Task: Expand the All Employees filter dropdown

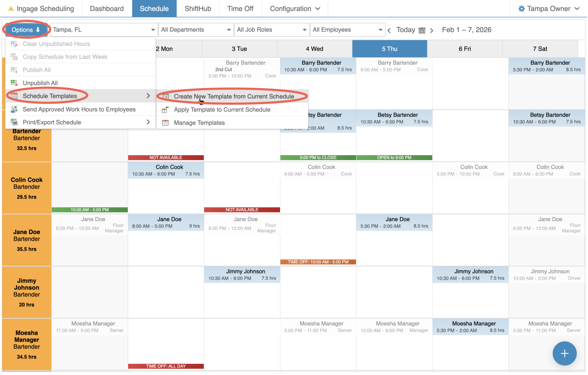Action: (348, 30)
